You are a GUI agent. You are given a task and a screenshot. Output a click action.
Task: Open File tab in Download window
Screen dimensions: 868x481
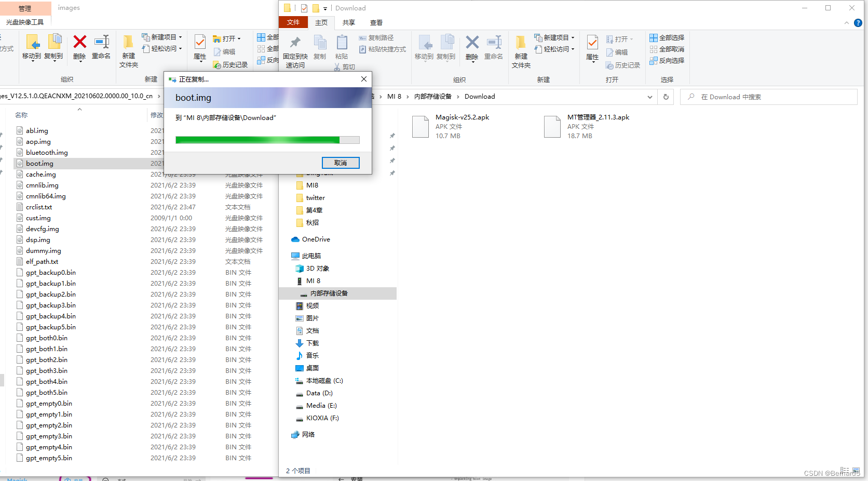pos(293,22)
